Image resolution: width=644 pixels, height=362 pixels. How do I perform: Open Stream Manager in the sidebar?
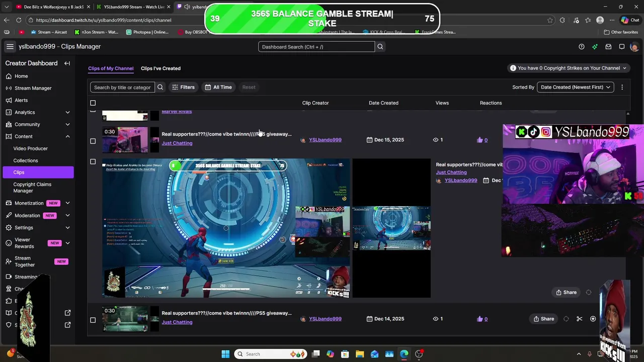pyautogui.click(x=38, y=88)
